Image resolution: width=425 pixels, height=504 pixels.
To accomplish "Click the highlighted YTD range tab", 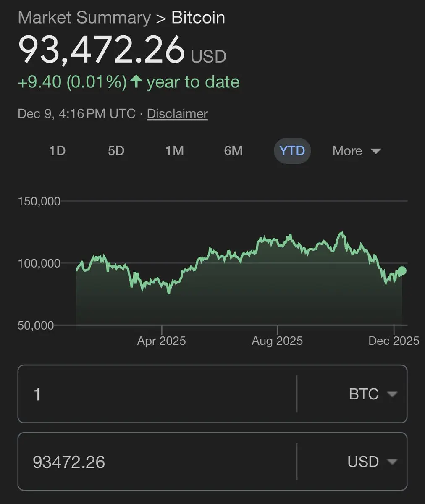I will (292, 151).
